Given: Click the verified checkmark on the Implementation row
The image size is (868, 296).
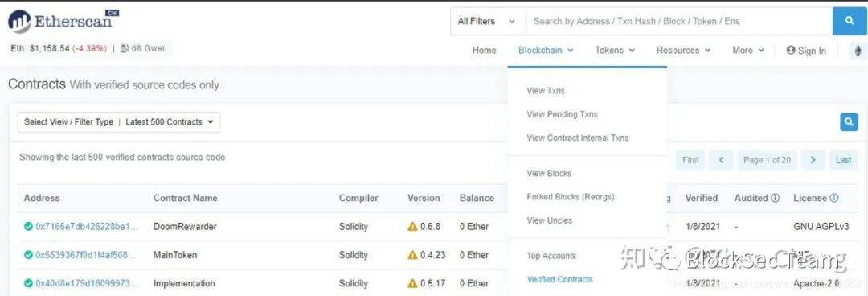Looking at the screenshot, I should (x=28, y=283).
